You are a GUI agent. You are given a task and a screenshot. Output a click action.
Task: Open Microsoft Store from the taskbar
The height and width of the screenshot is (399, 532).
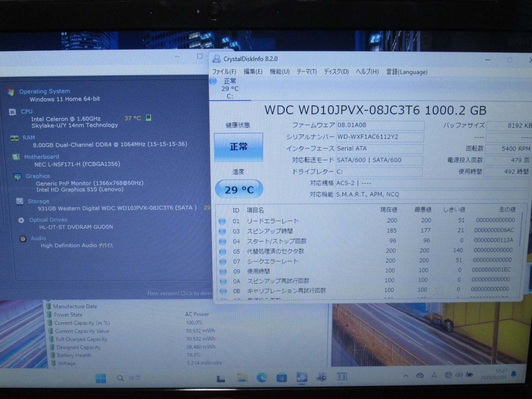pyautogui.click(x=282, y=378)
